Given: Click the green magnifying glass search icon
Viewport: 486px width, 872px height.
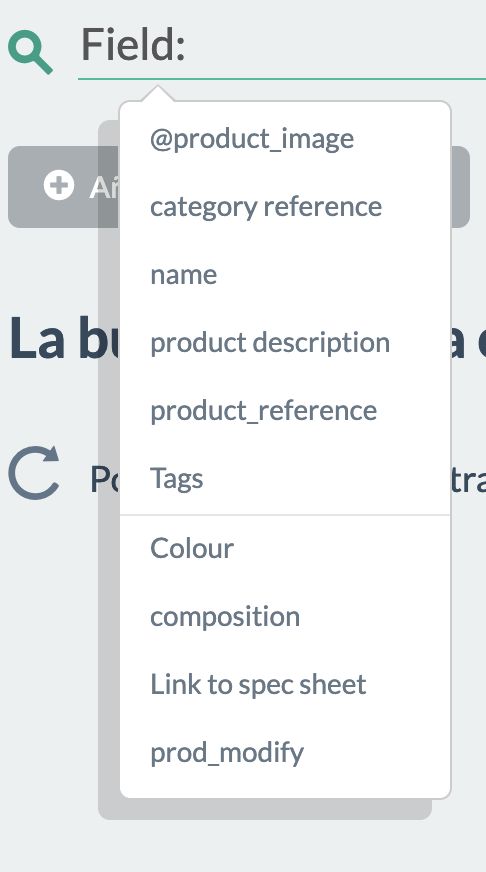Looking at the screenshot, I should (31, 52).
